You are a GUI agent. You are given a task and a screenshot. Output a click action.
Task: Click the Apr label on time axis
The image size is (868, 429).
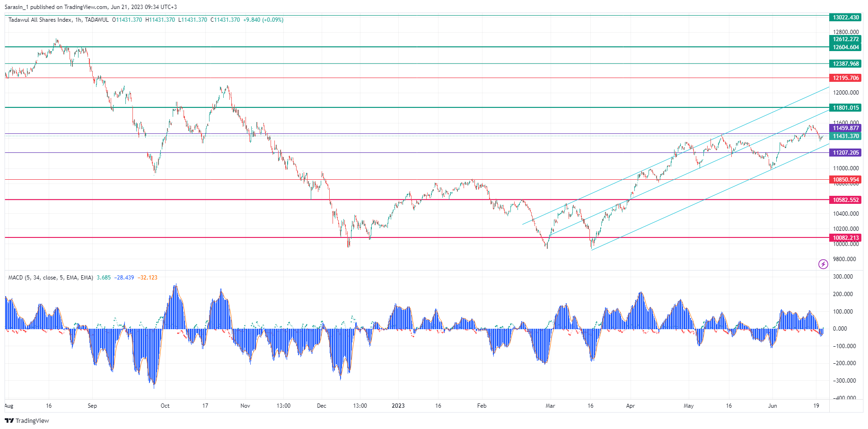click(x=631, y=406)
